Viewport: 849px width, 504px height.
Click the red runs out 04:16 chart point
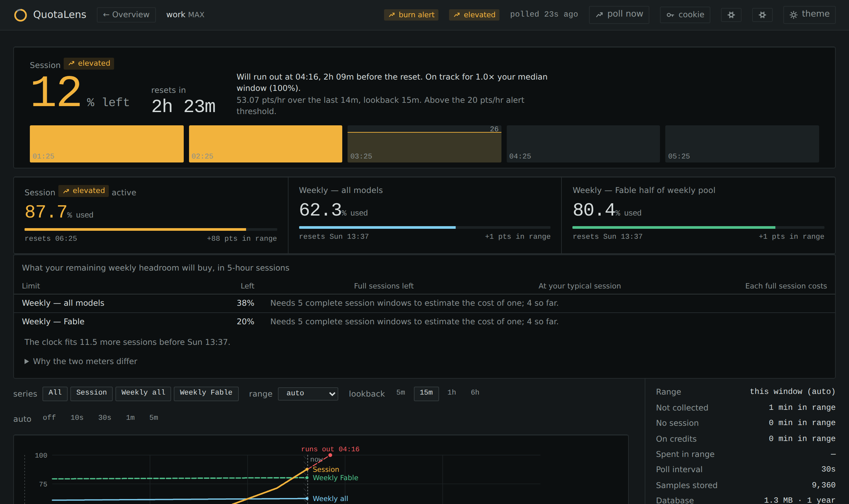pos(330,455)
